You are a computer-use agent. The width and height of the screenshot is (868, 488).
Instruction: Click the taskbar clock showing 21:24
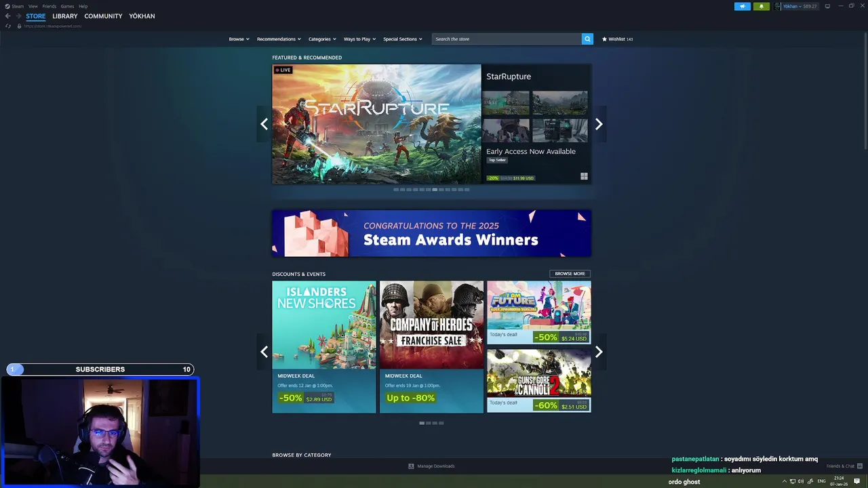pyautogui.click(x=839, y=481)
